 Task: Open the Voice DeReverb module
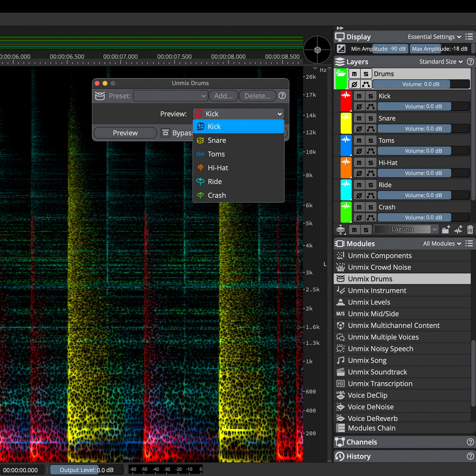[x=372, y=418]
